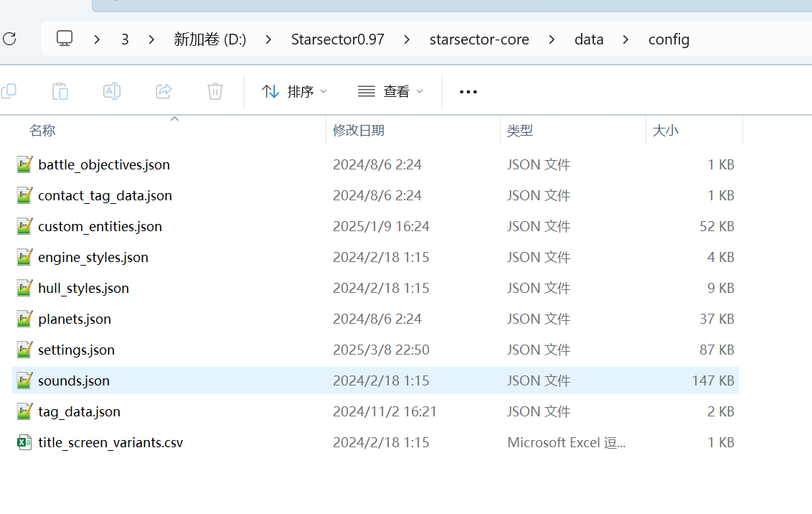
Task: Click the Paste icon in the toolbar
Action: coord(60,91)
